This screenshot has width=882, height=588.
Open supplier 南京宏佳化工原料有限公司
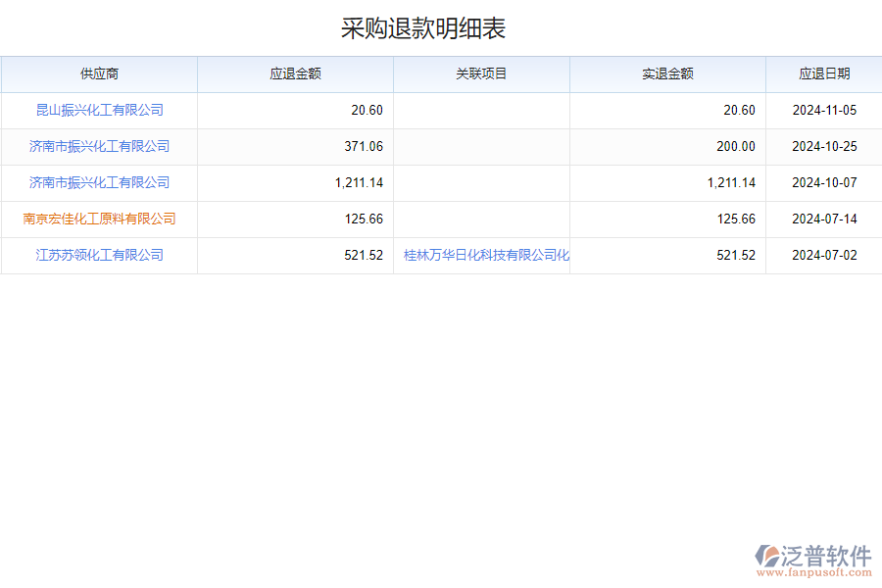pyautogui.click(x=100, y=219)
